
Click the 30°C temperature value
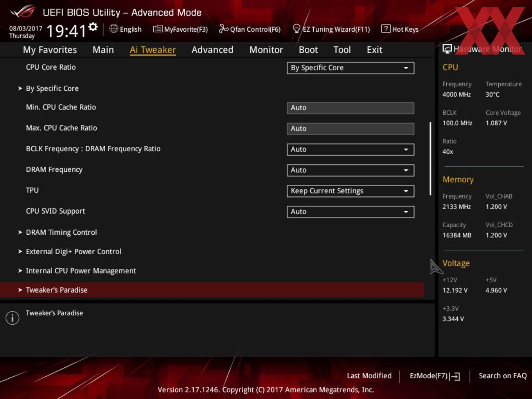coord(492,94)
